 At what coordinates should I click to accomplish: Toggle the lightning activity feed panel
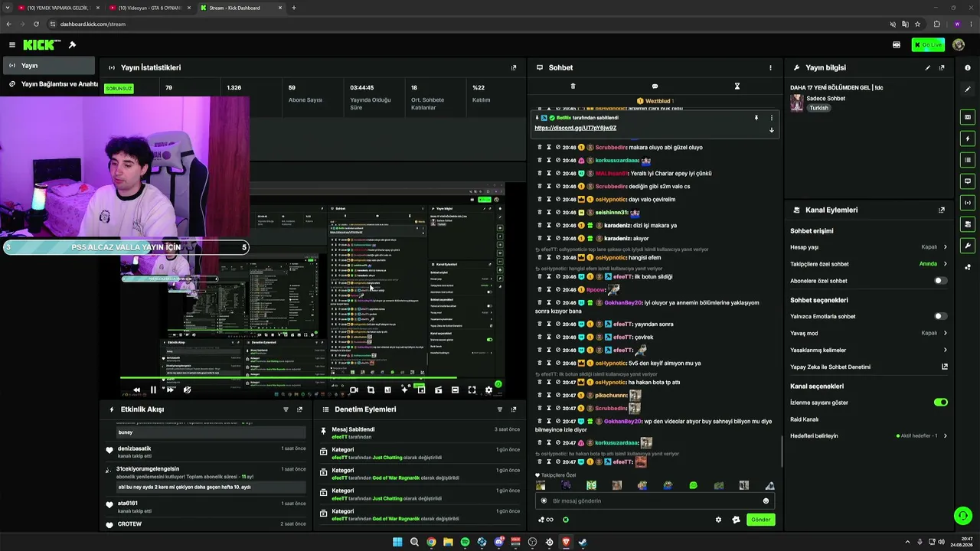[968, 139]
